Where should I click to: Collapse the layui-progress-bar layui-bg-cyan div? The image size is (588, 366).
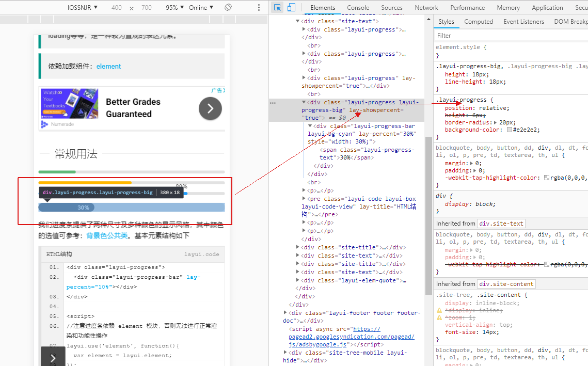pos(310,126)
